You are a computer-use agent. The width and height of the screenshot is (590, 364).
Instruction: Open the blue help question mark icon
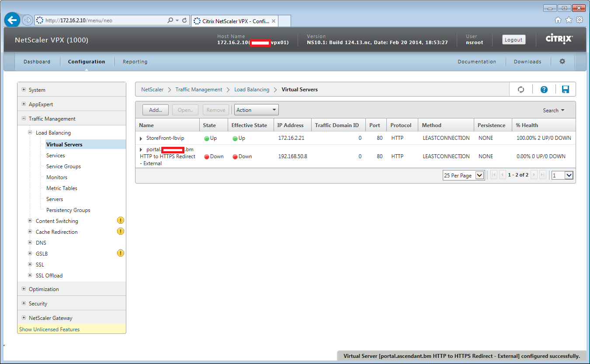point(544,89)
